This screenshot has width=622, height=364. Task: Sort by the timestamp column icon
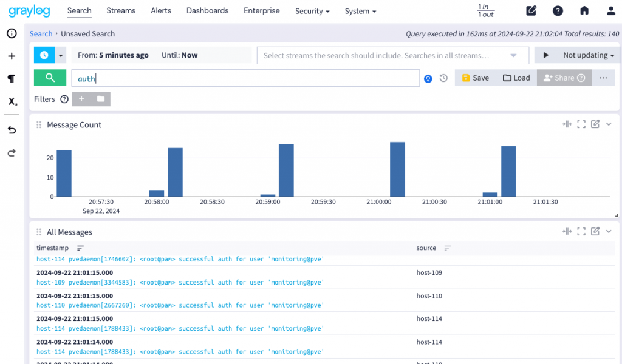click(80, 248)
